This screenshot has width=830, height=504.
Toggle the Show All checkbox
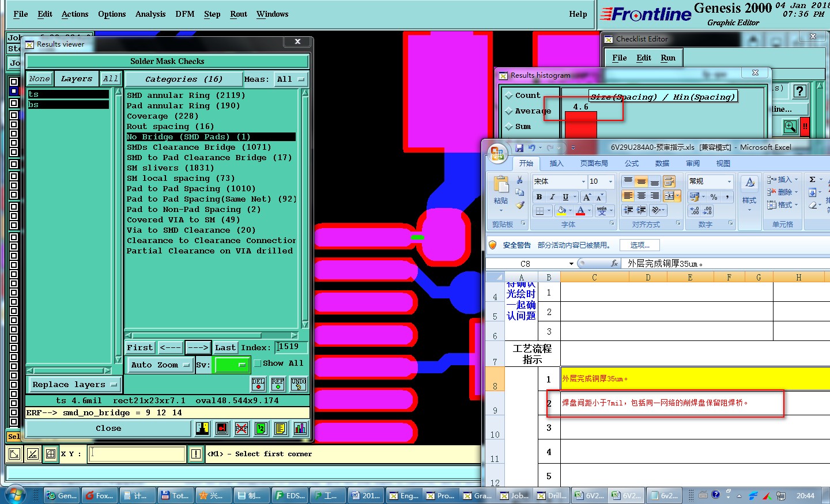pos(258,363)
